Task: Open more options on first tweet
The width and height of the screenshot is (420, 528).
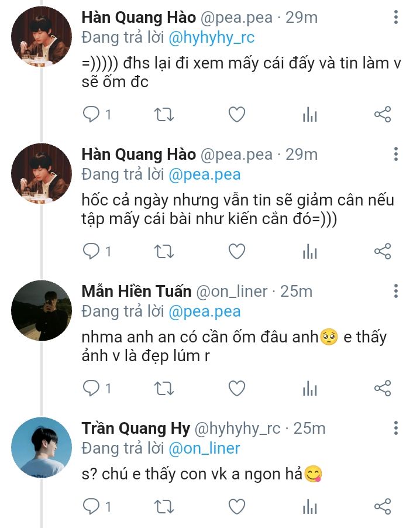Action: click(x=396, y=18)
